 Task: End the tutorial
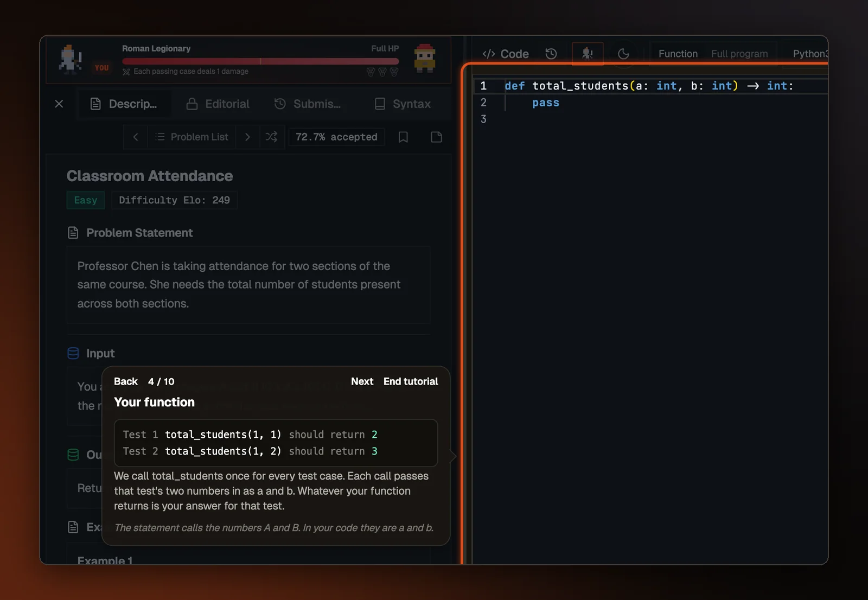[411, 381]
